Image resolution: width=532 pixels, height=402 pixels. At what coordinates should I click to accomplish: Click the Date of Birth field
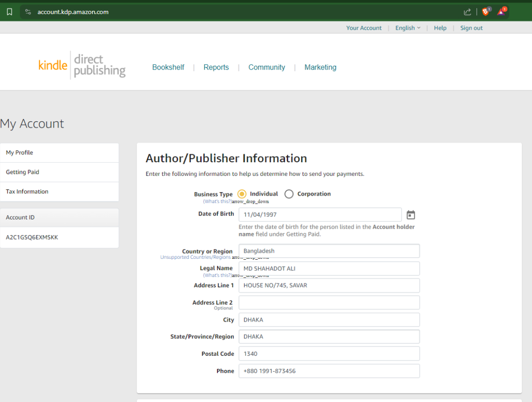click(x=320, y=215)
